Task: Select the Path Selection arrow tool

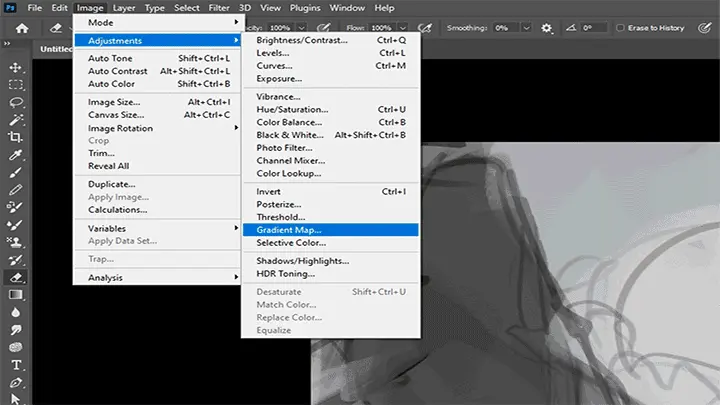Action: [15, 399]
